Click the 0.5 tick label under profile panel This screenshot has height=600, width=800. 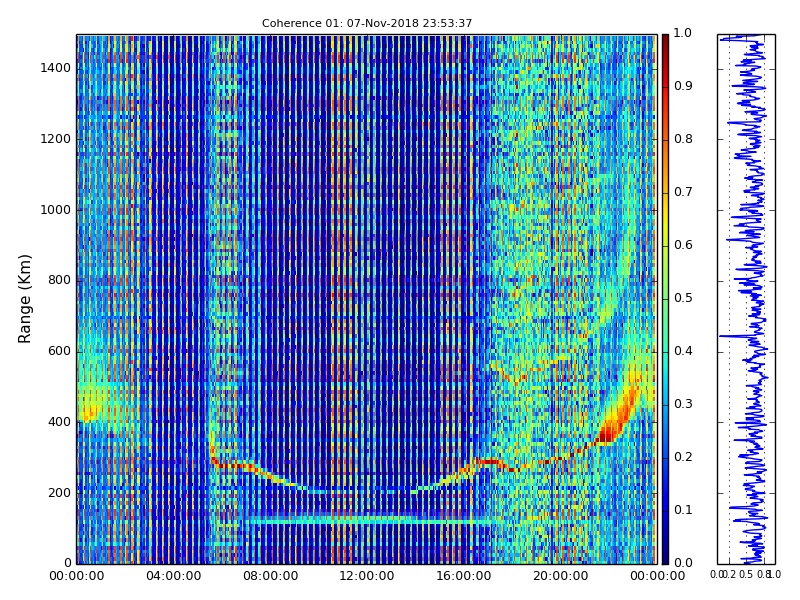coord(746,575)
